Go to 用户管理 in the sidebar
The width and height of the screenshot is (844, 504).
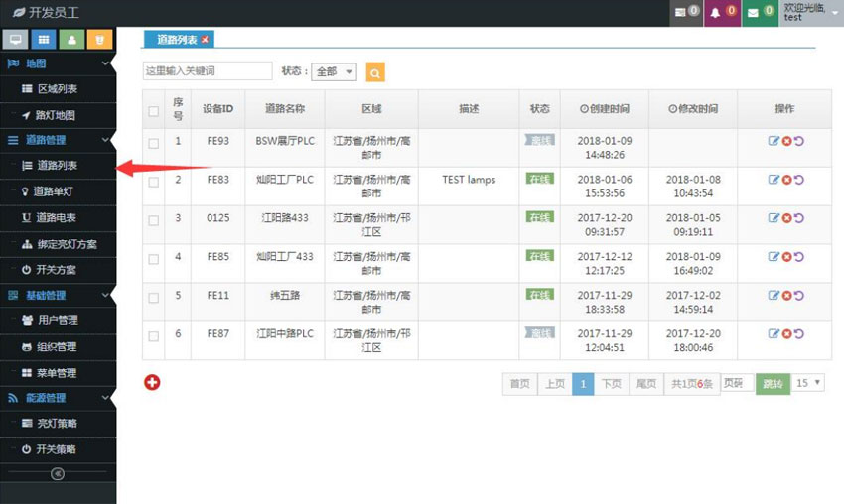click(57, 320)
